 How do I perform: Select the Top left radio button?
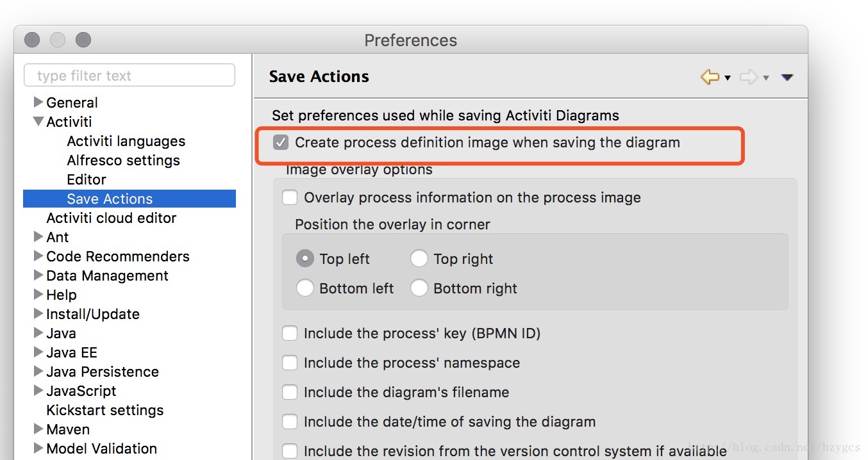(x=305, y=259)
